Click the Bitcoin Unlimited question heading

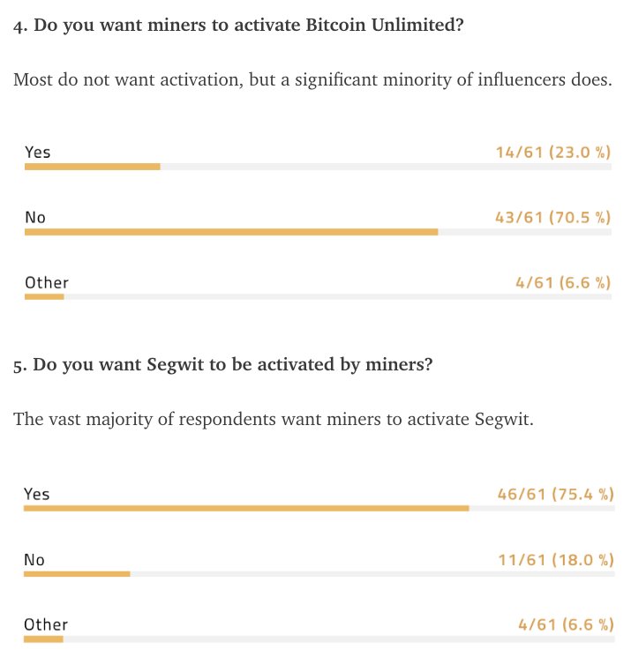pyautogui.click(x=238, y=26)
